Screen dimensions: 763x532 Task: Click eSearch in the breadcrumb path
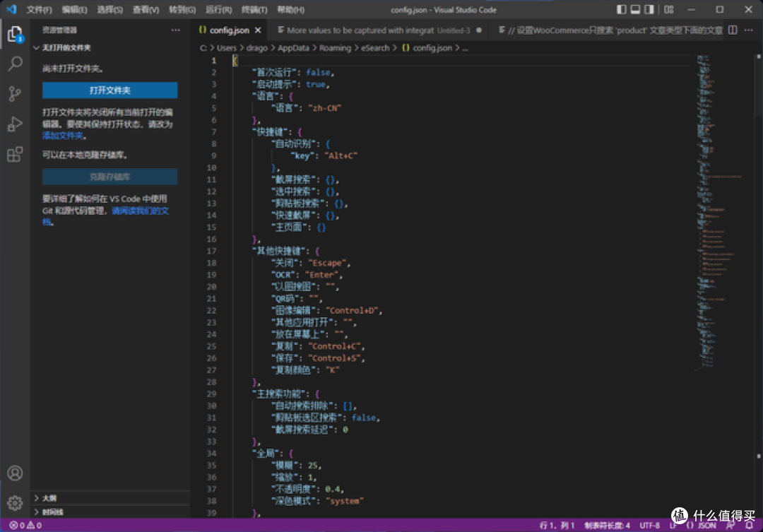pos(375,48)
